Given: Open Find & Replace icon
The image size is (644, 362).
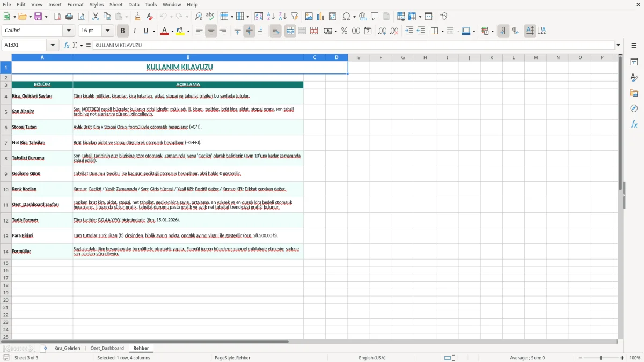Looking at the screenshot, I should pos(199,17).
